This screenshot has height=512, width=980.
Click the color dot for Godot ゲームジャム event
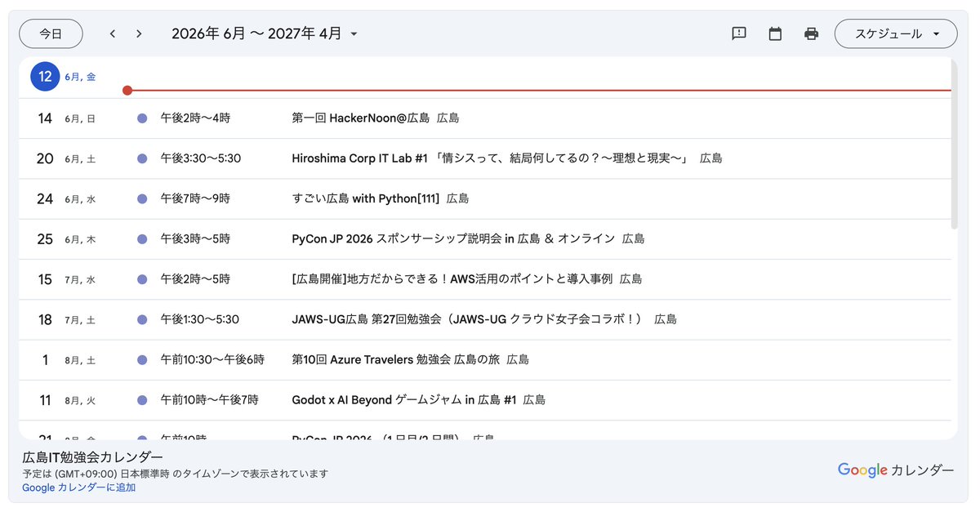point(142,400)
